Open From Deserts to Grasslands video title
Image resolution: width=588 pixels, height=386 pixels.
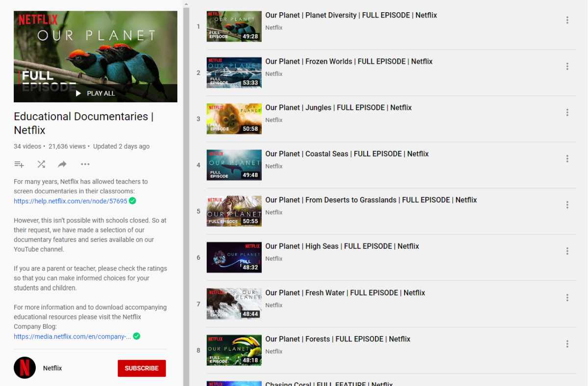pyautogui.click(x=371, y=200)
